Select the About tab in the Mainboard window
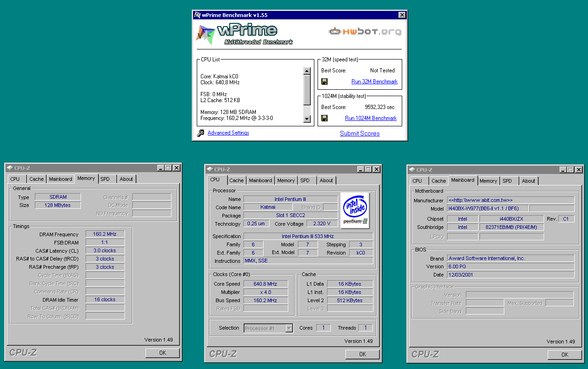 click(x=529, y=181)
